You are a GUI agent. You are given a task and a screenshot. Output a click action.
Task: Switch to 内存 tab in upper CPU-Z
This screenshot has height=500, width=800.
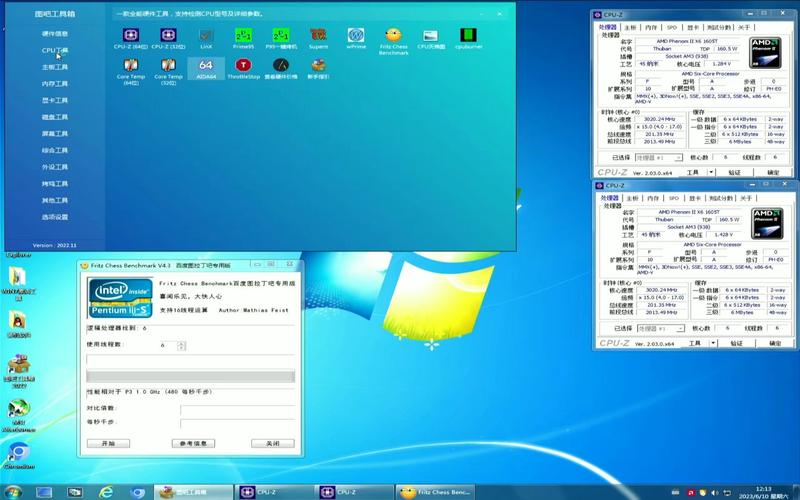click(651, 27)
